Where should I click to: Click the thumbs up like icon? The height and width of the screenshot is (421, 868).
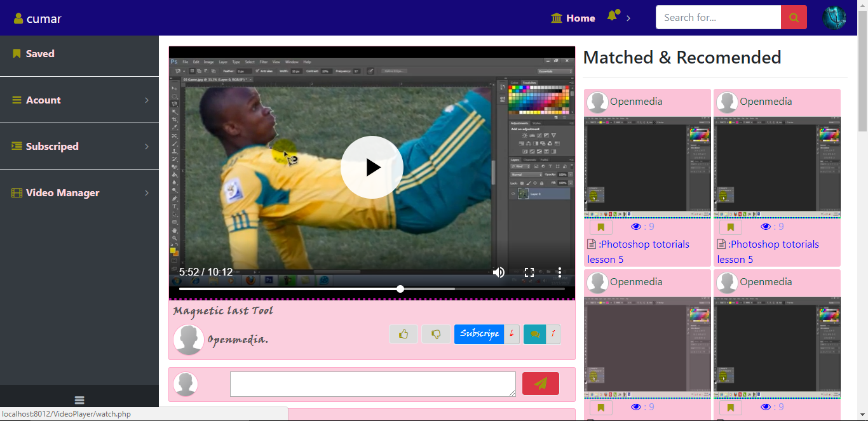pyautogui.click(x=403, y=333)
